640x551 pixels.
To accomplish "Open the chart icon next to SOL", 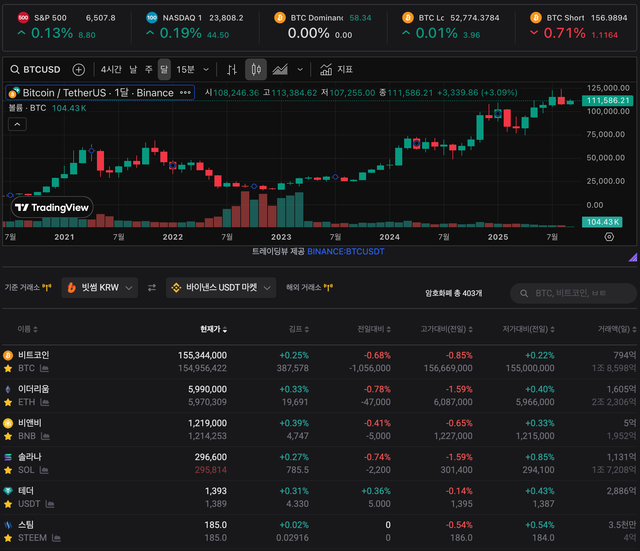I will tap(44, 470).
